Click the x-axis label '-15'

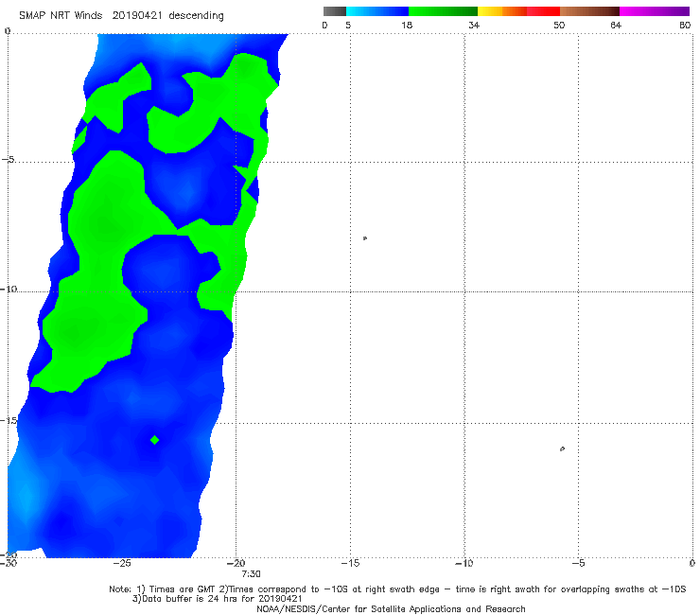pyautogui.click(x=350, y=563)
